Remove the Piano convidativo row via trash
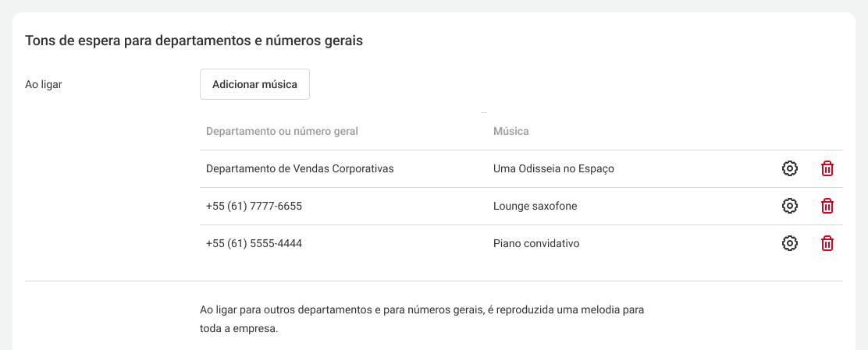Screen dimensions: 868x350 point(827,243)
